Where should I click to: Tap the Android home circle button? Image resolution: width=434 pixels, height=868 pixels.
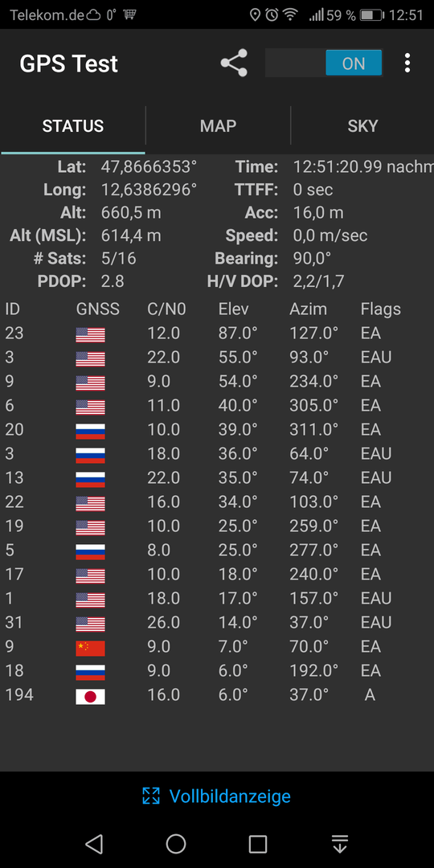pyautogui.click(x=176, y=844)
